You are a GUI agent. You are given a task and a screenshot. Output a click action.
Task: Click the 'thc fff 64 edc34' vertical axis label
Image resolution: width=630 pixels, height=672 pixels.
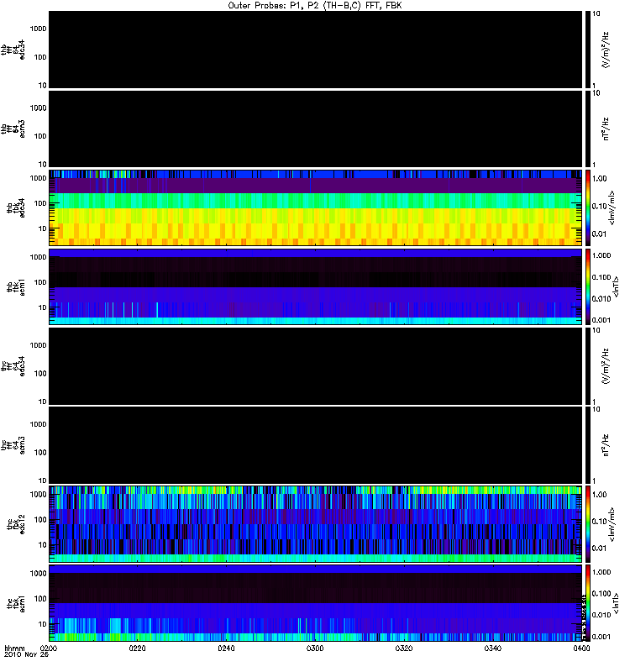(13, 366)
